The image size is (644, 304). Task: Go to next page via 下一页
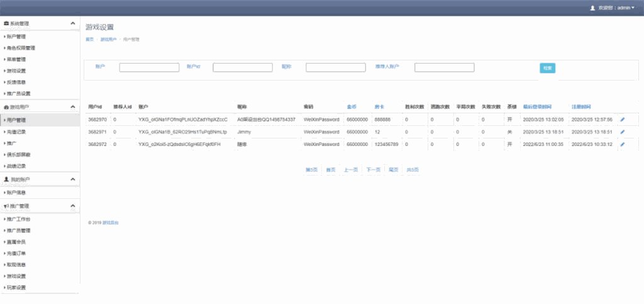[374, 170]
